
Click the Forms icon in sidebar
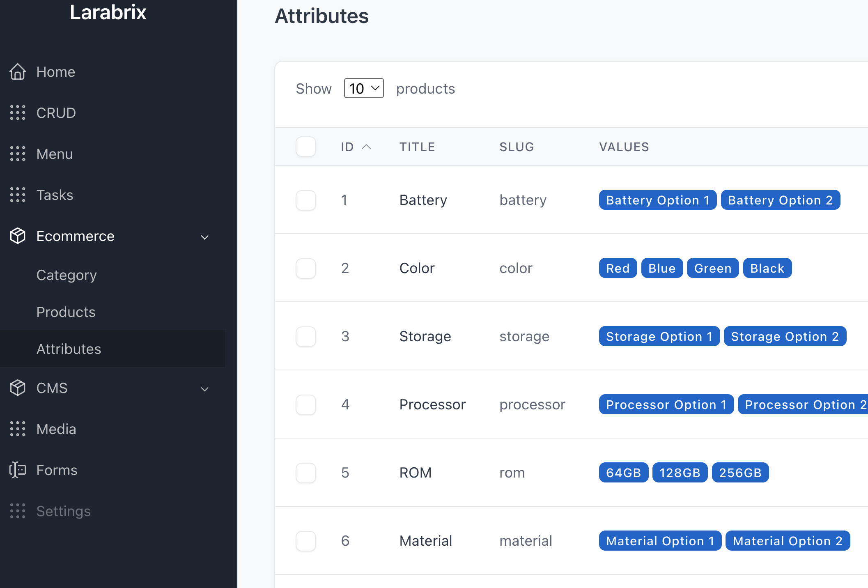pyautogui.click(x=18, y=470)
